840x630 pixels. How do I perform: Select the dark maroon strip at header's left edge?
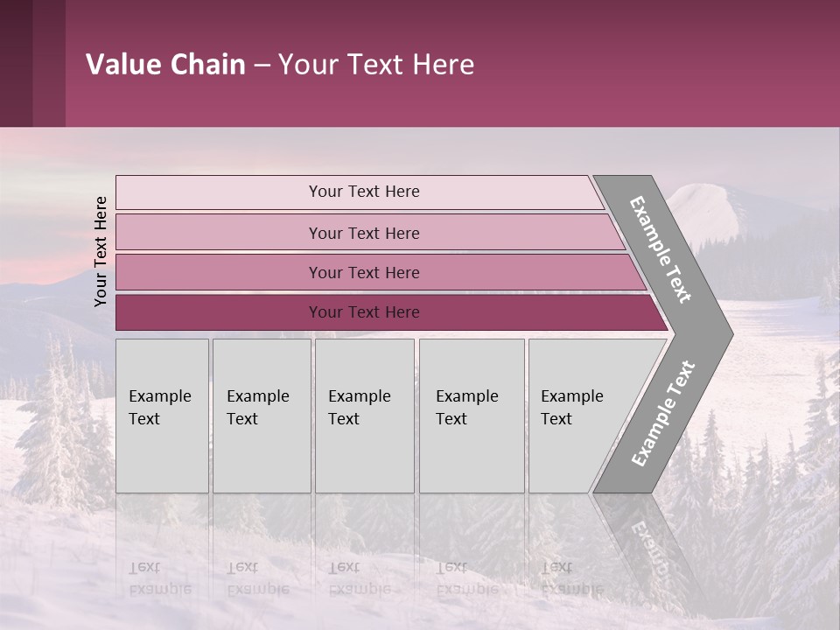pyautogui.click(x=16, y=63)
